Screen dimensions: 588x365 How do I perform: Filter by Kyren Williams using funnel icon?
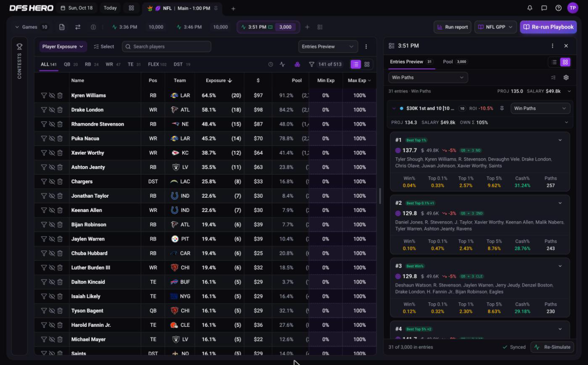pyautogui.click(x=44, y=95)
